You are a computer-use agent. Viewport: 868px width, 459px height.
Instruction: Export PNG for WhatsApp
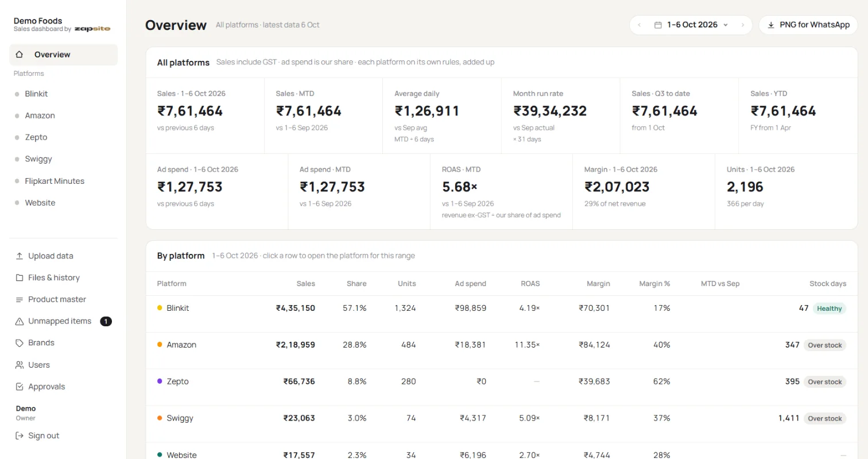808,25
